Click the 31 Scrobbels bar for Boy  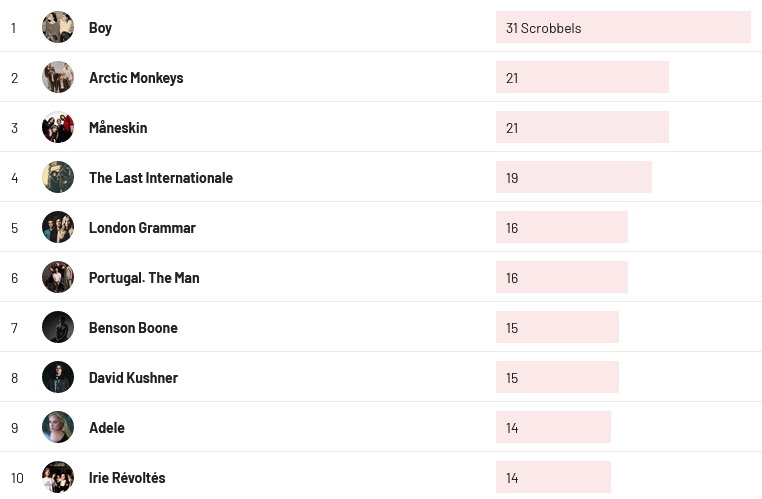coord(622,28)
